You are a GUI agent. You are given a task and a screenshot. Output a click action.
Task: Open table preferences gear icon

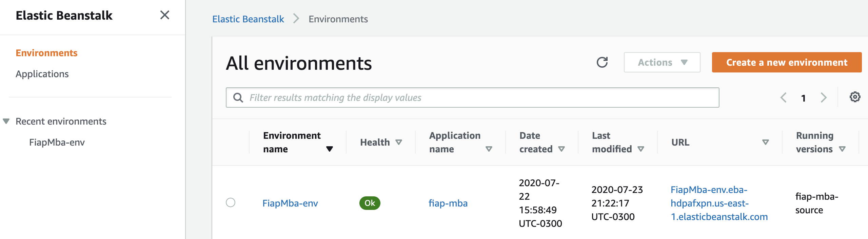point(855,97)
